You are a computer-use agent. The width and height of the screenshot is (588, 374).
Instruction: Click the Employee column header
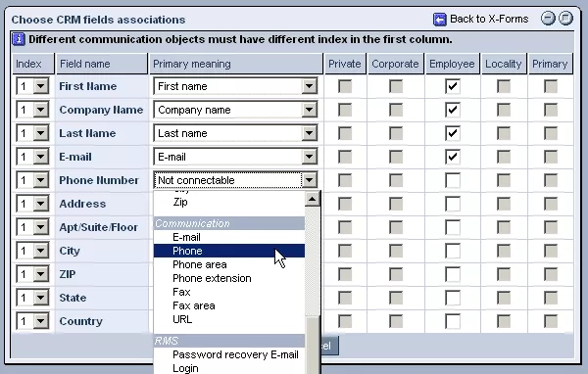pos(452,64)
